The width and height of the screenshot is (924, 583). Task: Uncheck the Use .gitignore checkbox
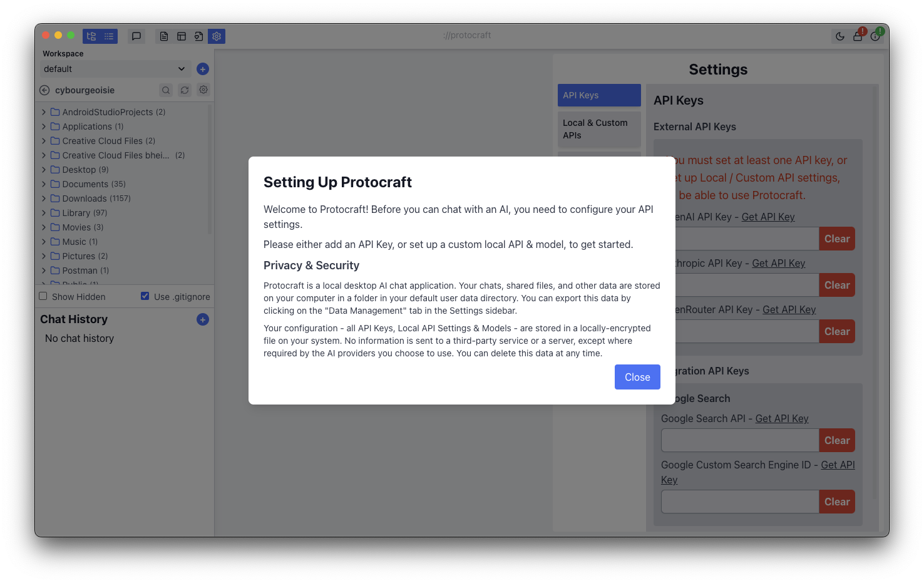tap(145, 296)
